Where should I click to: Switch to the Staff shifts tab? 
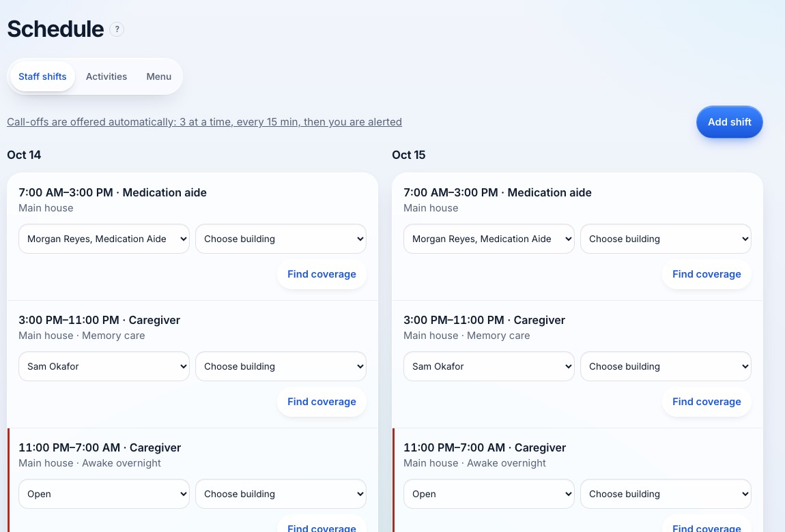(x=42, y=76)
